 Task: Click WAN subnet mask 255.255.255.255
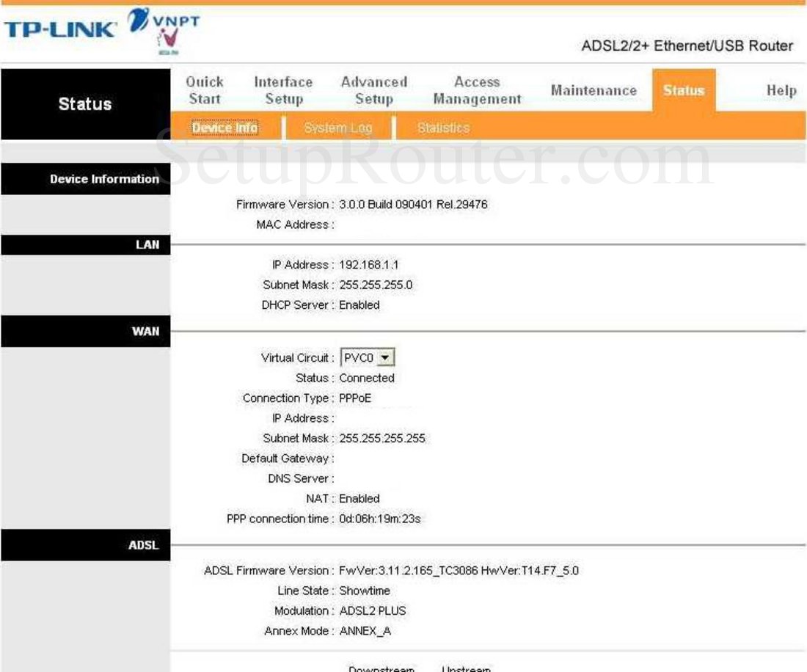[382, 438]
